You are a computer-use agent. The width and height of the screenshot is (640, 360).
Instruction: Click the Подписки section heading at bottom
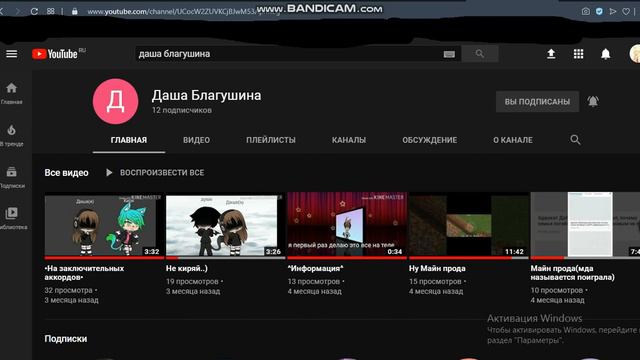tap(66, 339)
